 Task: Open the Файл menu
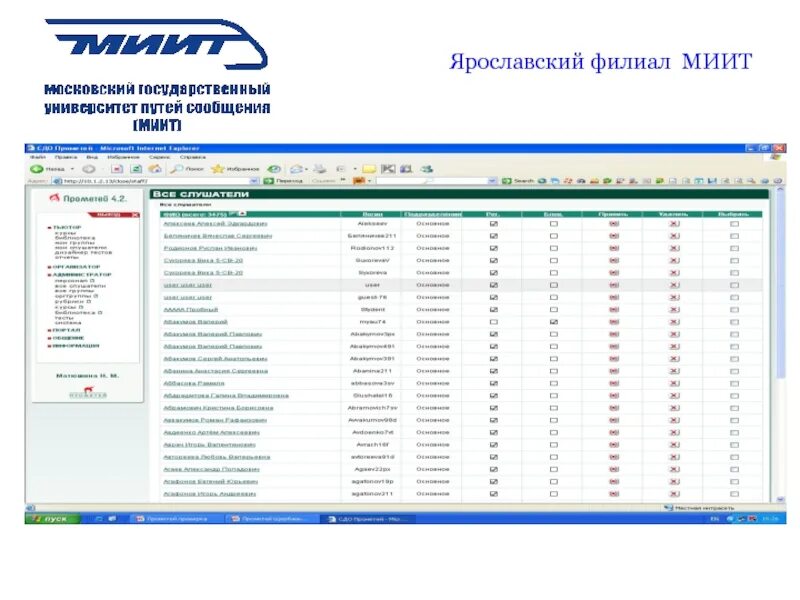point(38,157)
